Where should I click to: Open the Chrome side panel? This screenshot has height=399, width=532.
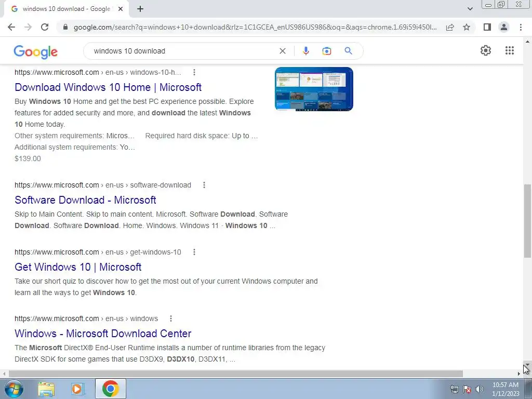click(x=487, y=27)
